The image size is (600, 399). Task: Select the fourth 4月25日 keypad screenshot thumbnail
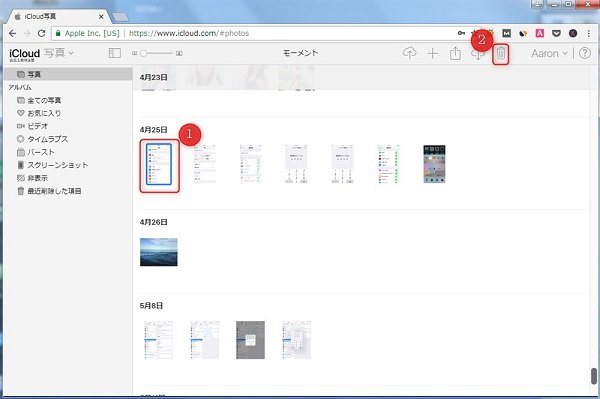click(x=296, y=164)
